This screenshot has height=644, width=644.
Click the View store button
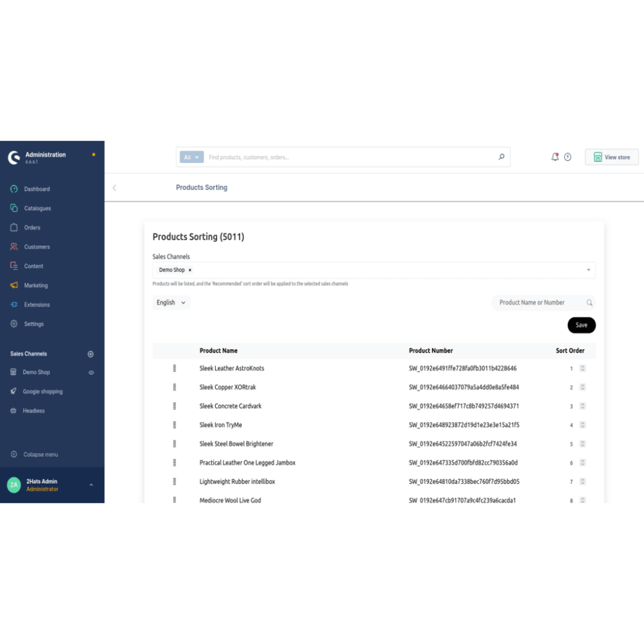pos(611,157)
